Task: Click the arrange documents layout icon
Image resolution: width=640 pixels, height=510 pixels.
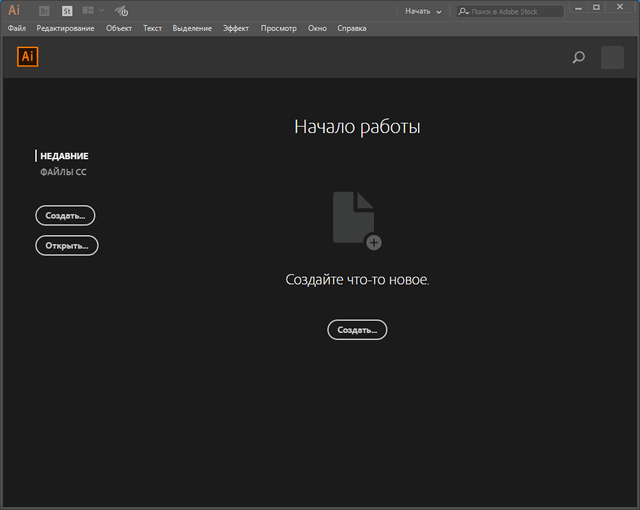Action: coord(88,11)
